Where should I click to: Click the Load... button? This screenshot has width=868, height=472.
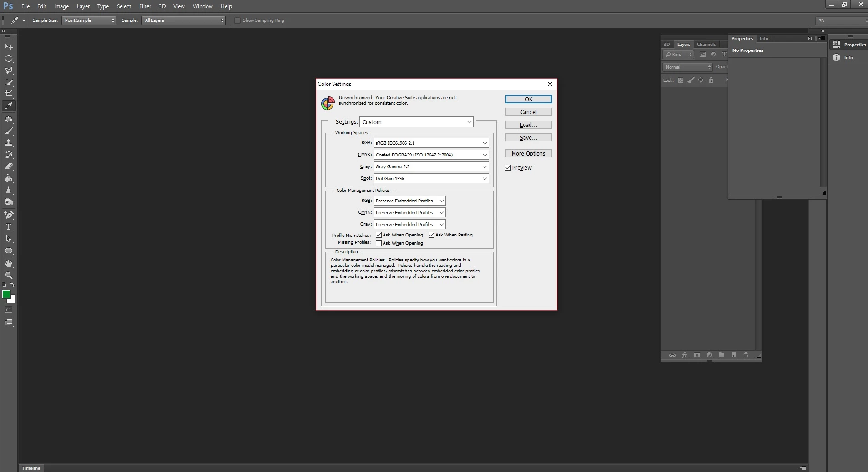[528, 125]
